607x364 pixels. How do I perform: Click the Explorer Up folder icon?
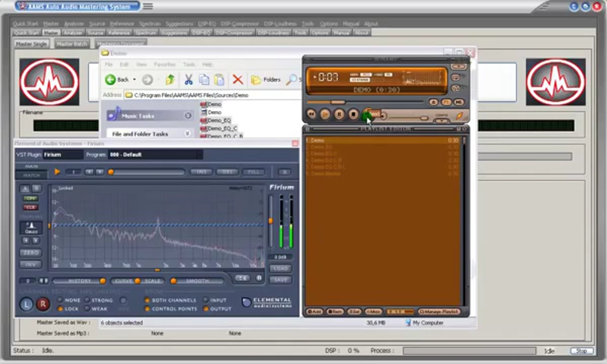click(170, 80)
